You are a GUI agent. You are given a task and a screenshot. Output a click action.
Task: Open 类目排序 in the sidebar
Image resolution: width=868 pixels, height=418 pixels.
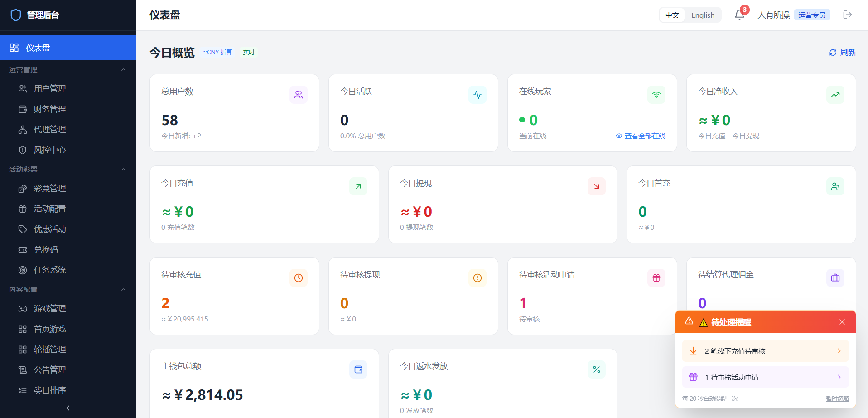pos(68,389)
